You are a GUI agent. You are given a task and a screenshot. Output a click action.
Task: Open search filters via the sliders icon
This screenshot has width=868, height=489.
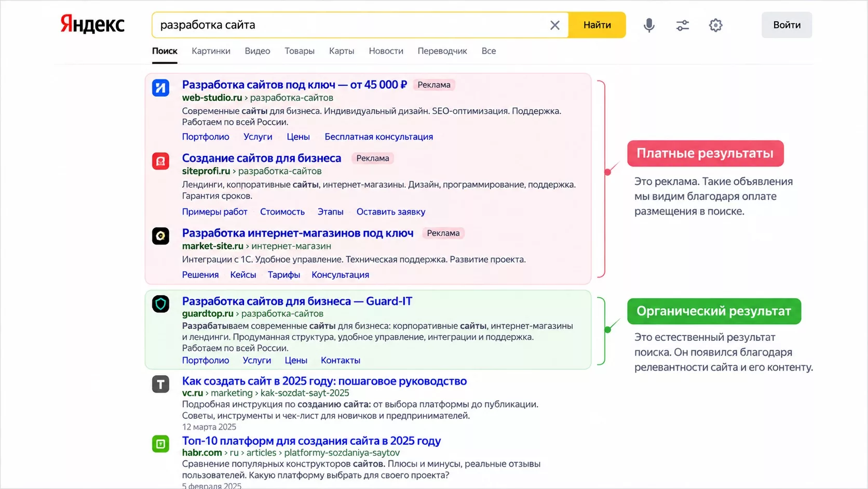[x=682, y=25]
